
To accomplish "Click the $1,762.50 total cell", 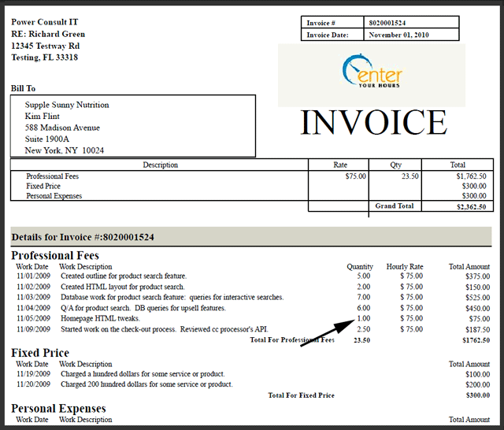I will [471, 176].
